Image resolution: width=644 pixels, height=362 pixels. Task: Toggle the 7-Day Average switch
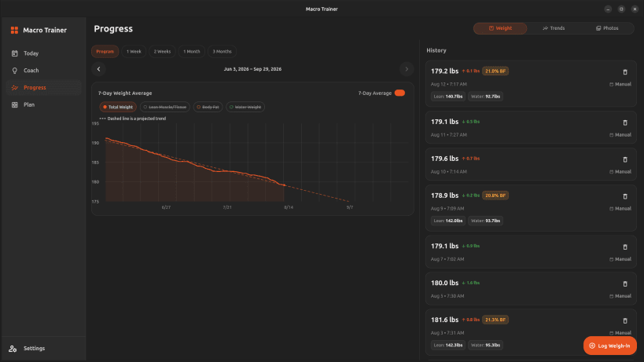(399, 93)
